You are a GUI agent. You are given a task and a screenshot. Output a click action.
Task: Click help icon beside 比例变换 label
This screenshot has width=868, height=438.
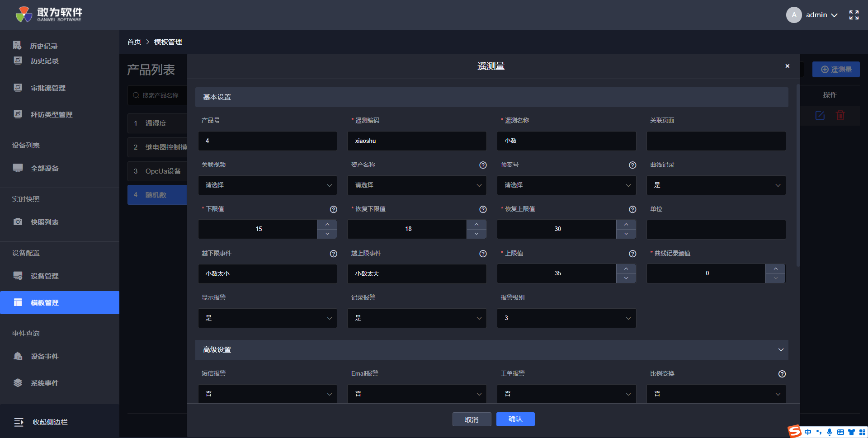click(x=782, y=374)
